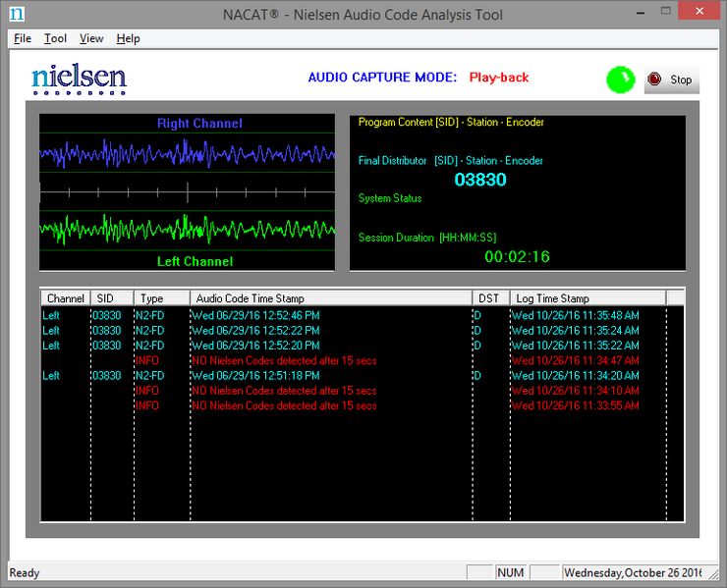The height and width of the screenshot is (588, 727).
Task: Click the Left Channel label
Action: pyautogui.click(x=195, y=261)
